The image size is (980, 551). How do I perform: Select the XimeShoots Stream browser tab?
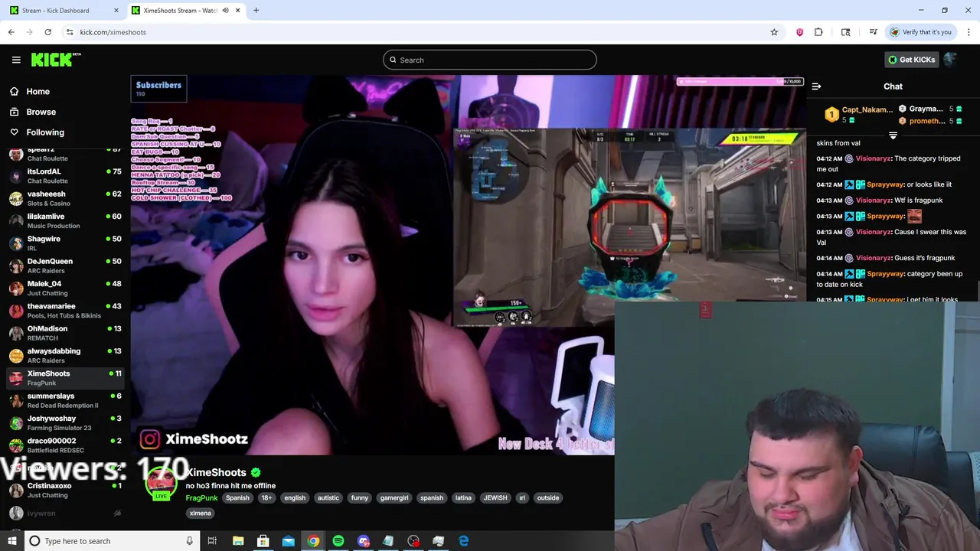186,11
